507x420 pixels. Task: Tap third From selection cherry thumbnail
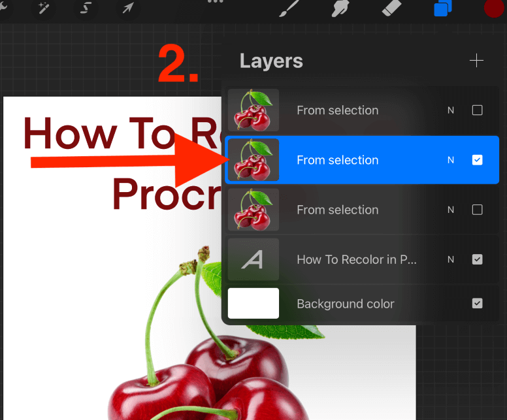pyautogui.click(x=253, y=210)
